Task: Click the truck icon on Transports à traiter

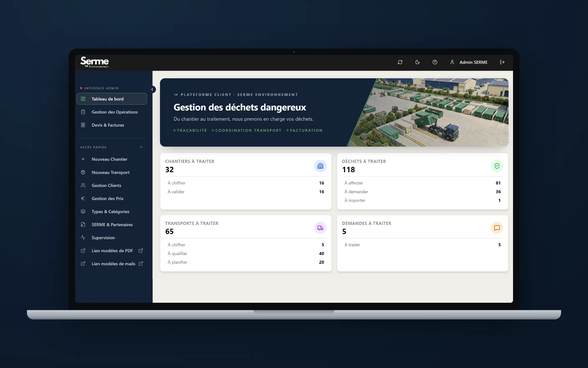Action: (320, 228)
